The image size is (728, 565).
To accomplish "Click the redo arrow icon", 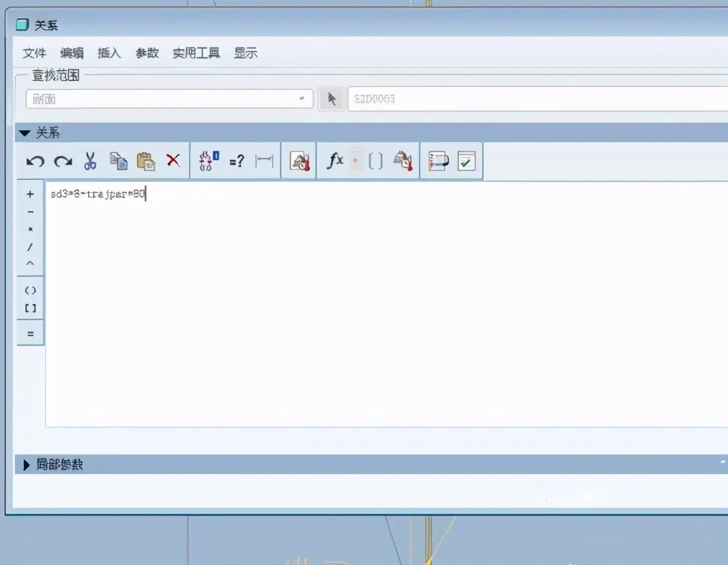I will (x=63, y=161).
